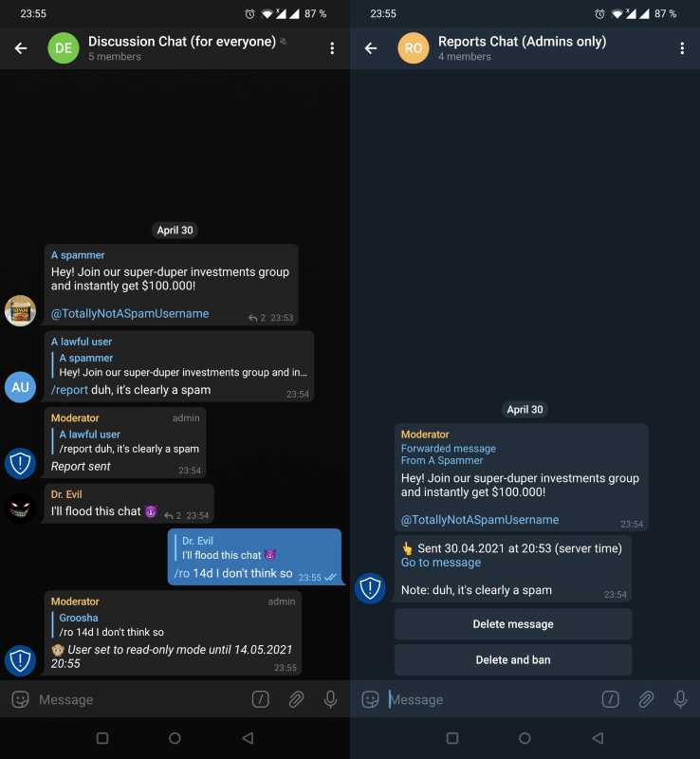The width and height of the screenshot is (700, 759).
Task: Attach a file in Reports Chat
Action: tap(646, 699)
